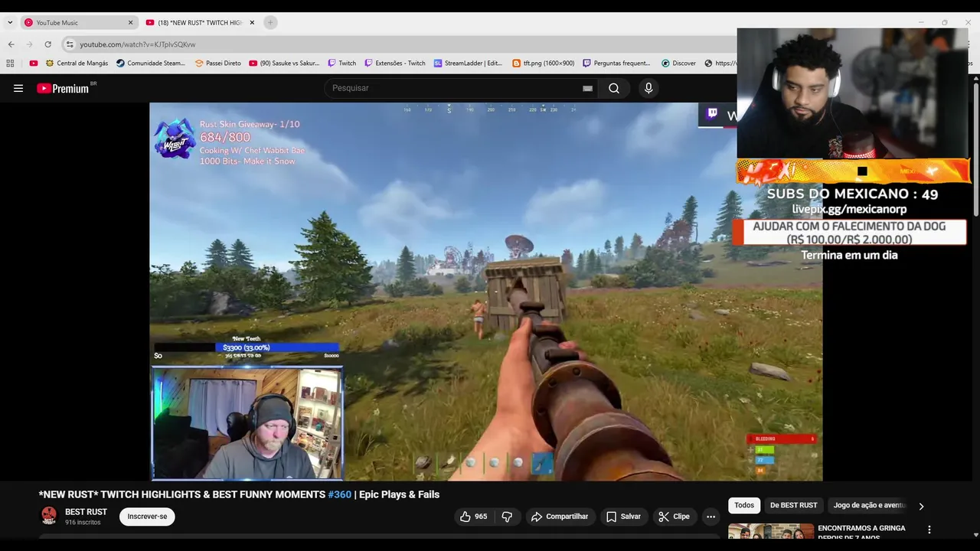Open Comunidade Steam bookmark
Image resolution: width=980 pixels, height=551 pixels.
tap(151, 64)
